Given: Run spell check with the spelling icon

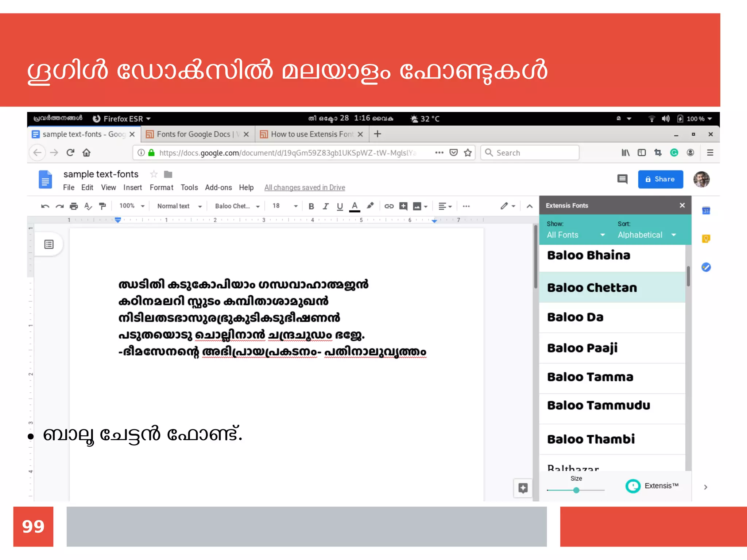Looking at the screenshot, I should (88, 206).
